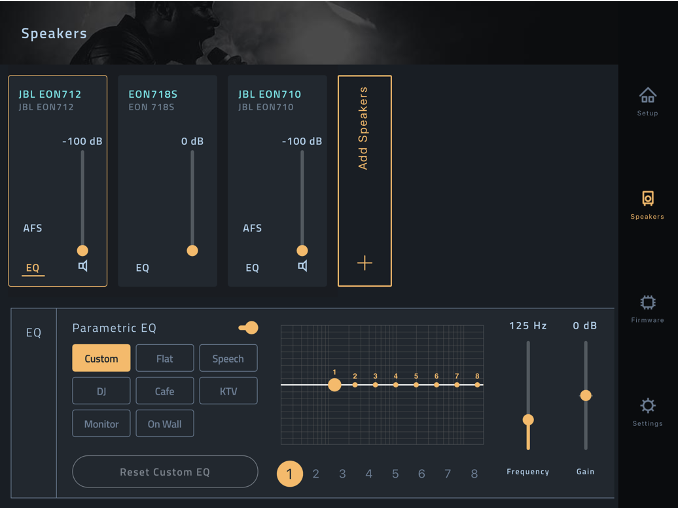Choose the KTV EQ preset
This screenshot has width=678, height=508.
tap(228, 391)
